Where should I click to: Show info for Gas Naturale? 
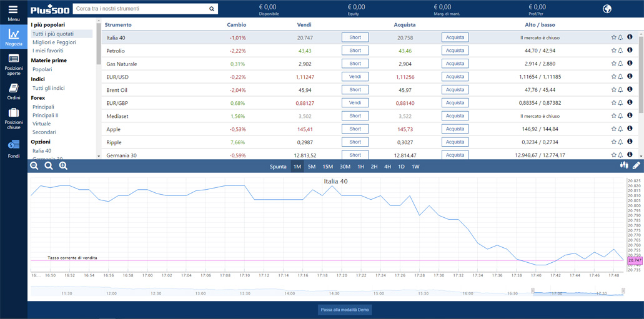point(630,63)
